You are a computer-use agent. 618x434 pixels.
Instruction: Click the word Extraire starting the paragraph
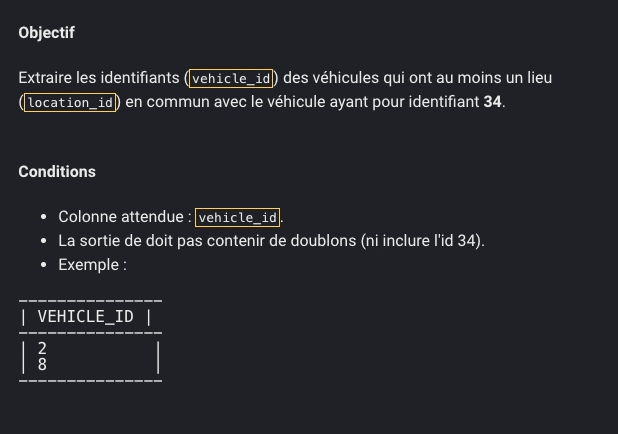click(45, 78)
